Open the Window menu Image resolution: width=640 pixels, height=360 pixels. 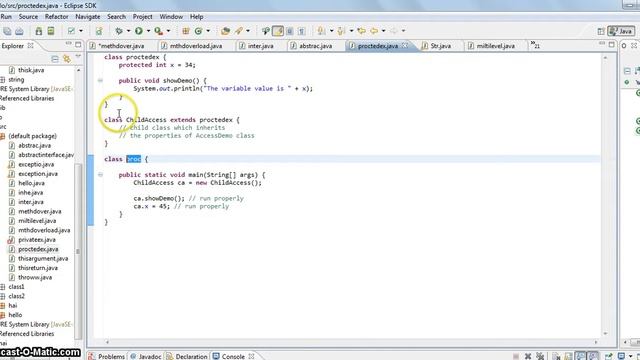[171, 17]
